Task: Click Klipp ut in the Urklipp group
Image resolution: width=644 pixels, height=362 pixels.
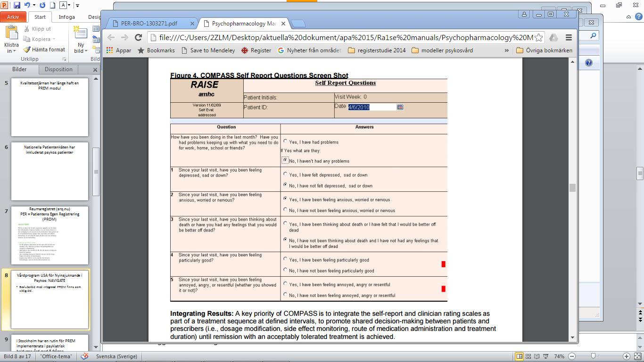Action: pos(37,29)
